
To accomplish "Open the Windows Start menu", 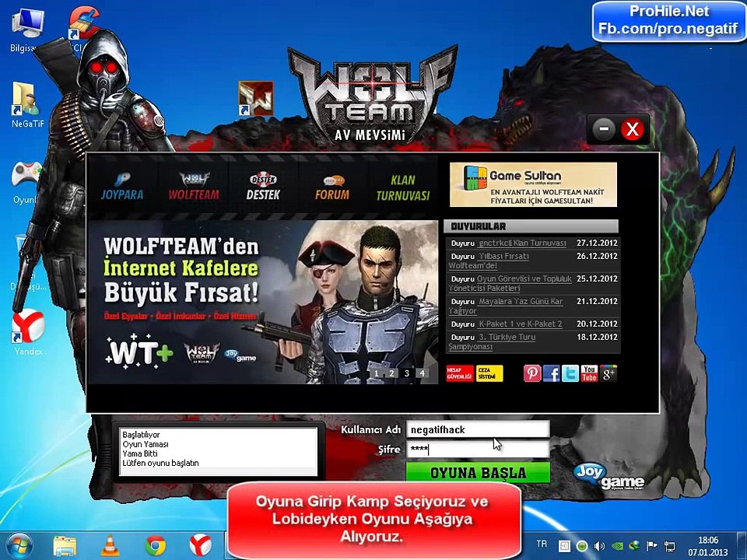I will [x=19, y=546].
